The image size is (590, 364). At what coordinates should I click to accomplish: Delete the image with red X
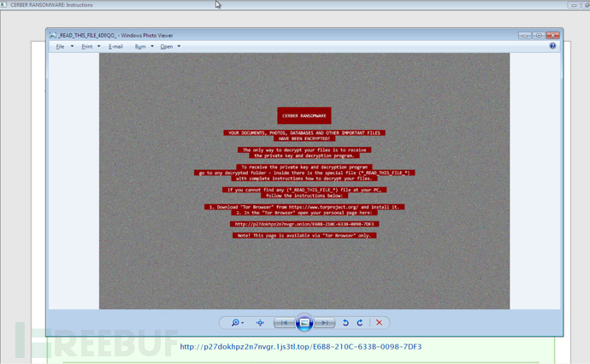[380, 323]
